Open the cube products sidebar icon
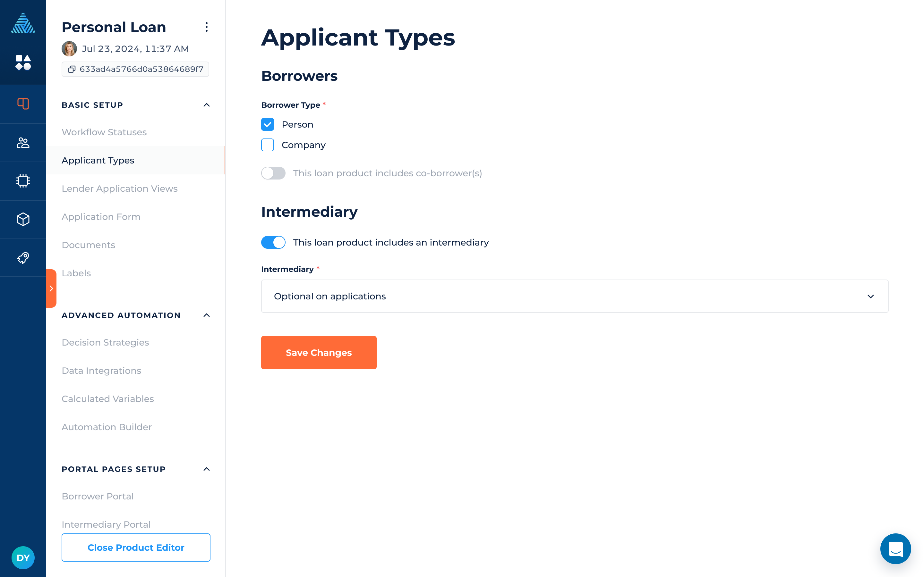924x577 pixels. [x=23, y=220]
